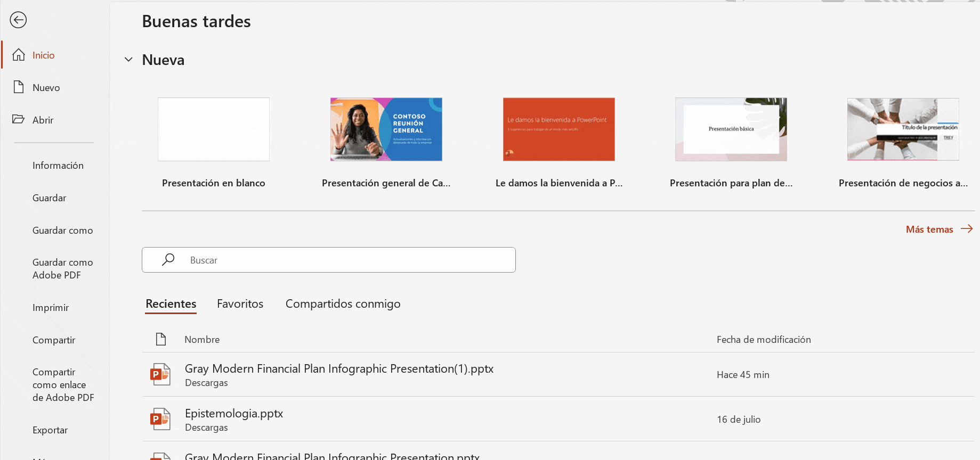Click PowerPoint icon for Gray Modern Financial Plan(1)

coord(160,374)
